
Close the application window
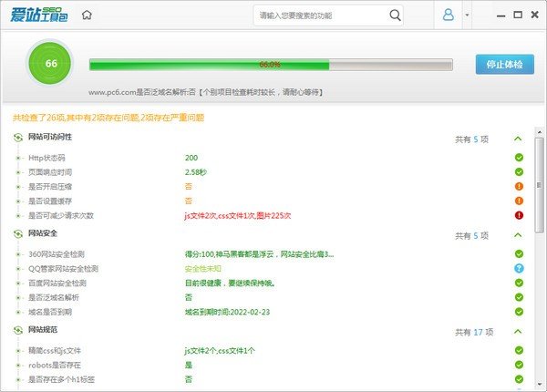click(x=534, y=15)
